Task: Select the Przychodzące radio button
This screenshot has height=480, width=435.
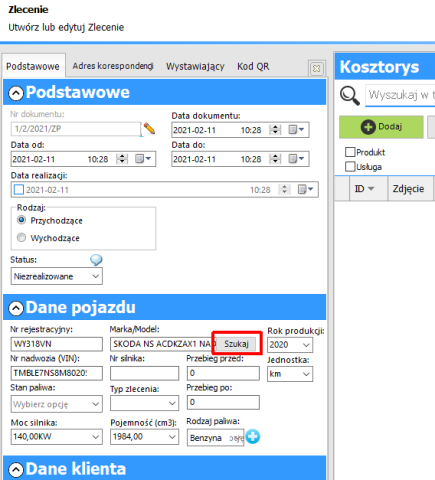Action: click(21, 220)
